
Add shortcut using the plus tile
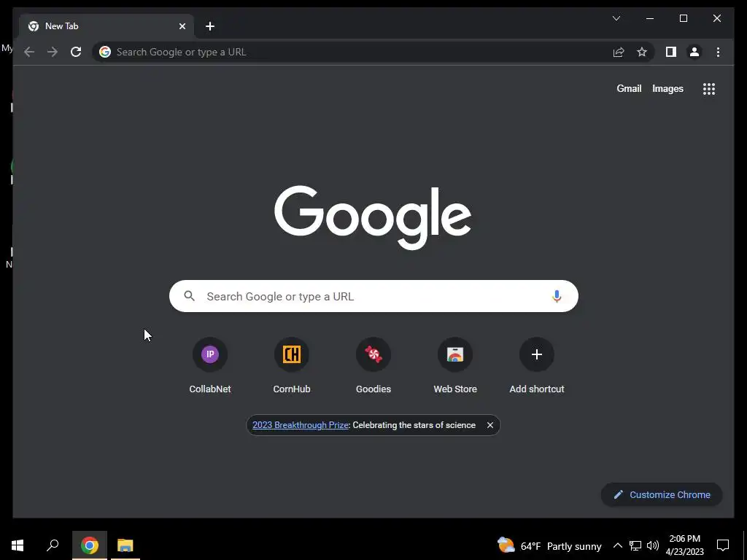pos(537,366)
